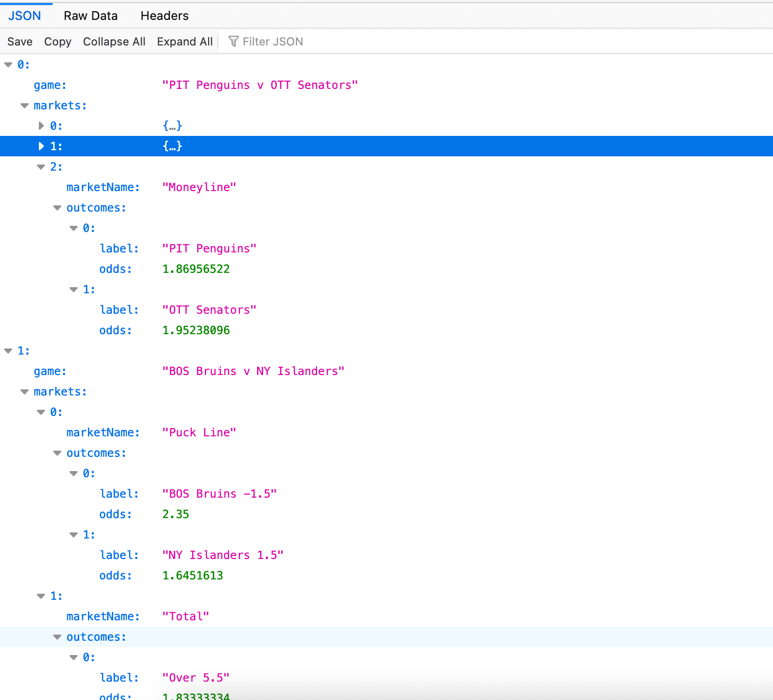This screenshot has width=773, height=700.
Task: Click the "NY Islanders 1.5" label value
Action: (223, 555)
